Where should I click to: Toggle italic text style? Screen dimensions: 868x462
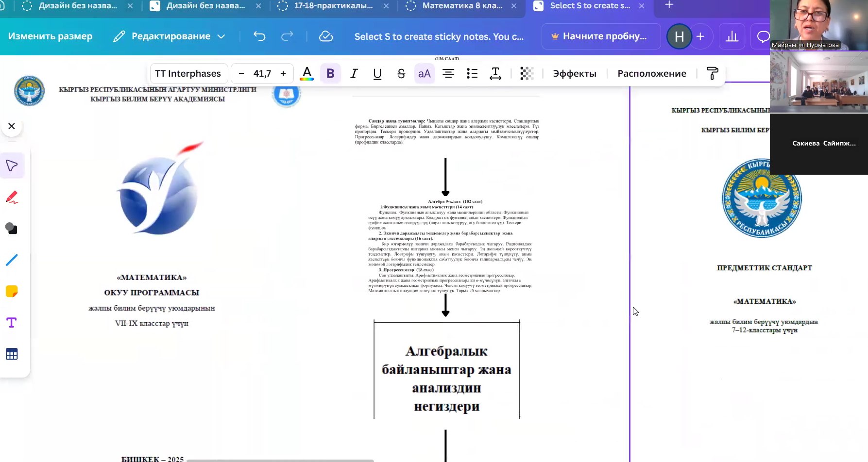[354, 73]
